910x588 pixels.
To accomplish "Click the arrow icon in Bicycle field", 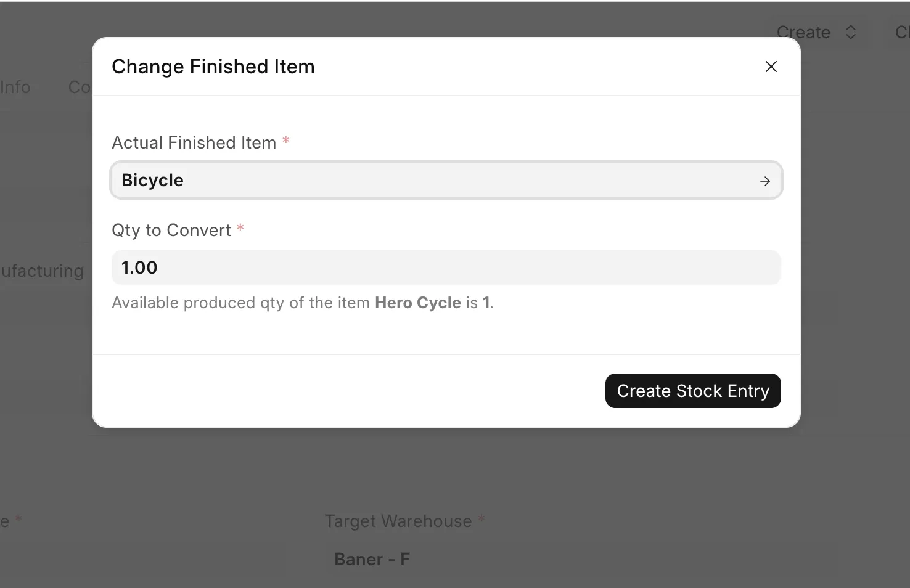I will [765, 181].
